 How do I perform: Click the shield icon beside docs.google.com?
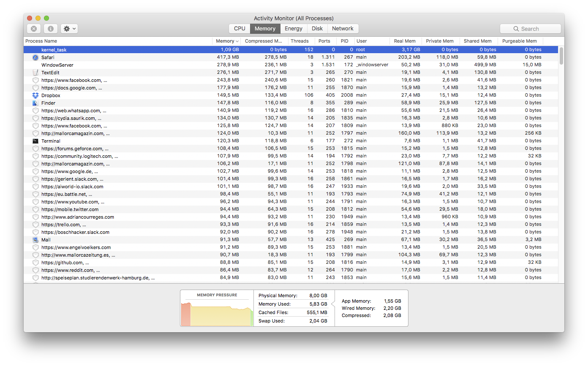pyautogui.click(x=35, y=88)
